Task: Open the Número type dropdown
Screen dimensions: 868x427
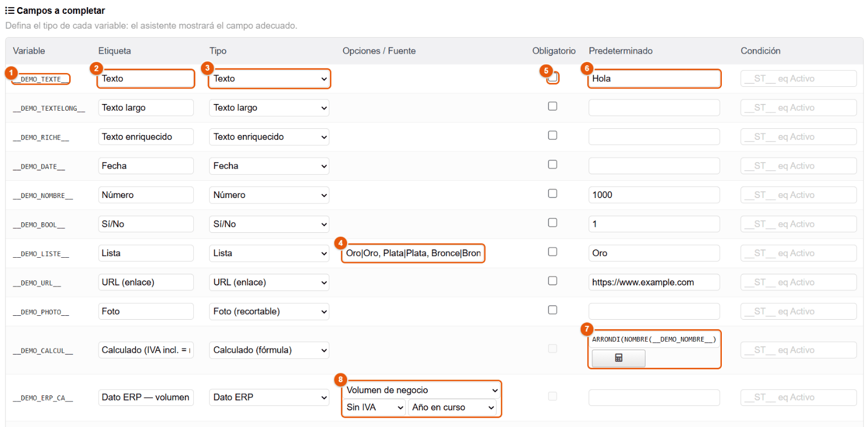Action: tap(269, 195)
